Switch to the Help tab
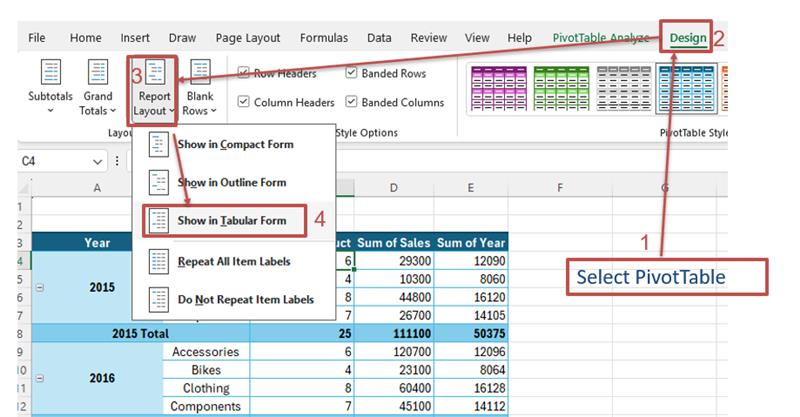800x417 pixels. click(x=519, y=38)
